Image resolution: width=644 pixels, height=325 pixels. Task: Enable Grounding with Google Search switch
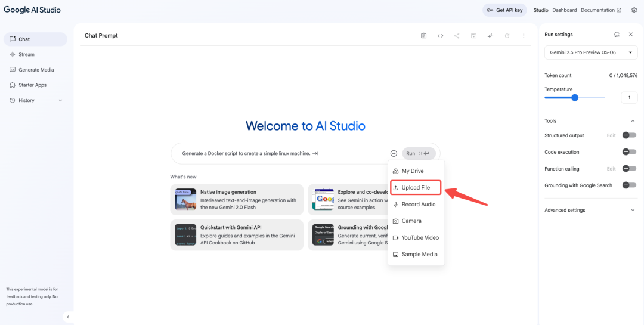[629, 185]
